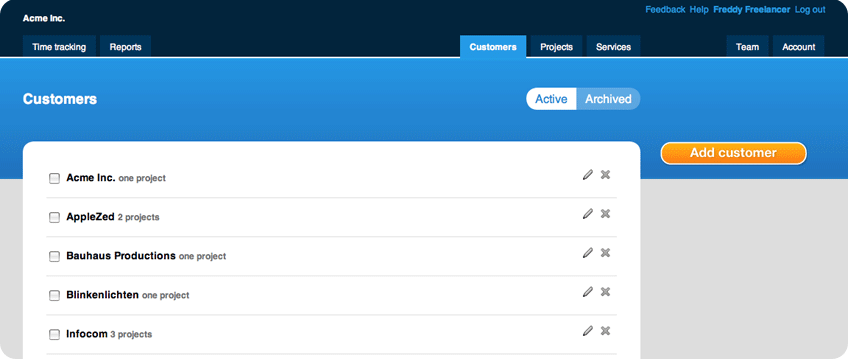Open the Infocom customer name
848x360 pixels.
click(x=87, y=334)
